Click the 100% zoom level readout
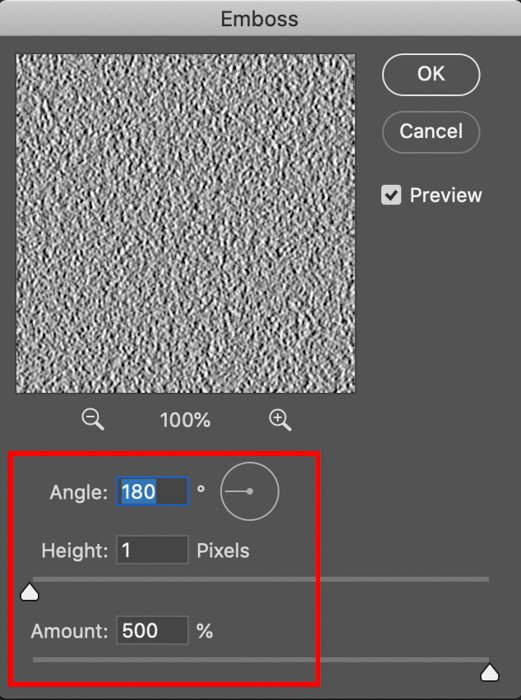 185,420
